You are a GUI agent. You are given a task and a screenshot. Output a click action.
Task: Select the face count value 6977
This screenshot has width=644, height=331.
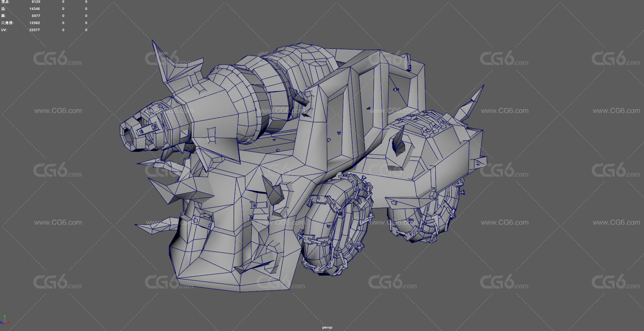pyautogui.click(x=36, y=16)
